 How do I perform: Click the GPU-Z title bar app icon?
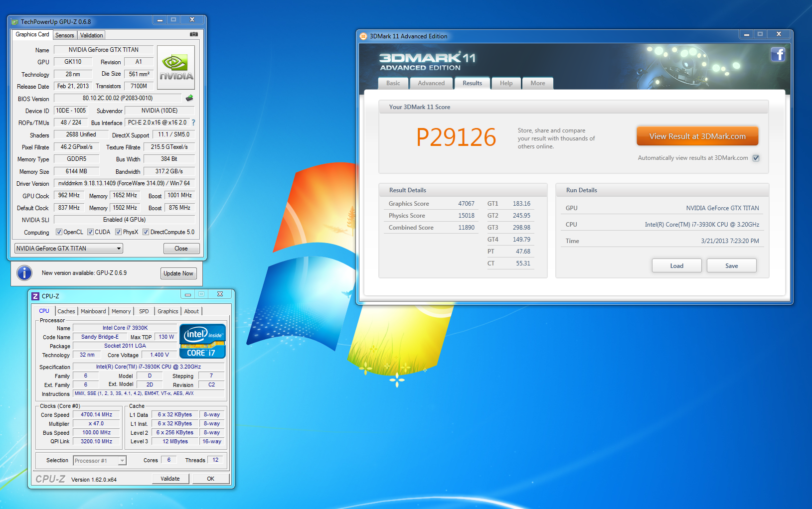[14, 22]
